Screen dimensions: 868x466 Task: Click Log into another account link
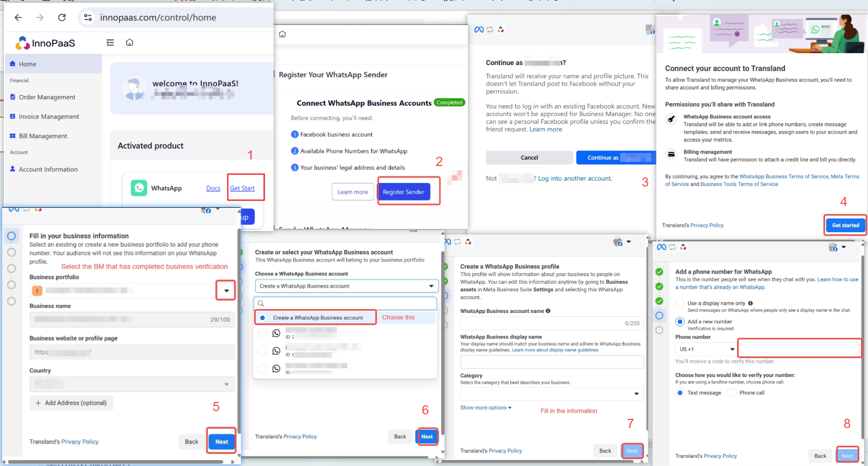575,178
